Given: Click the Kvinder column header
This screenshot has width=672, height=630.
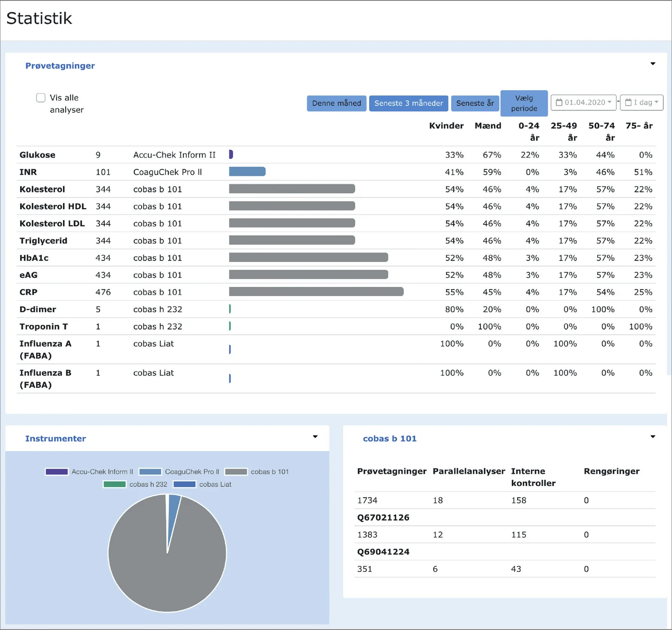Looking at the screenshot, I should pyautogui.click(x=446, y=126).
